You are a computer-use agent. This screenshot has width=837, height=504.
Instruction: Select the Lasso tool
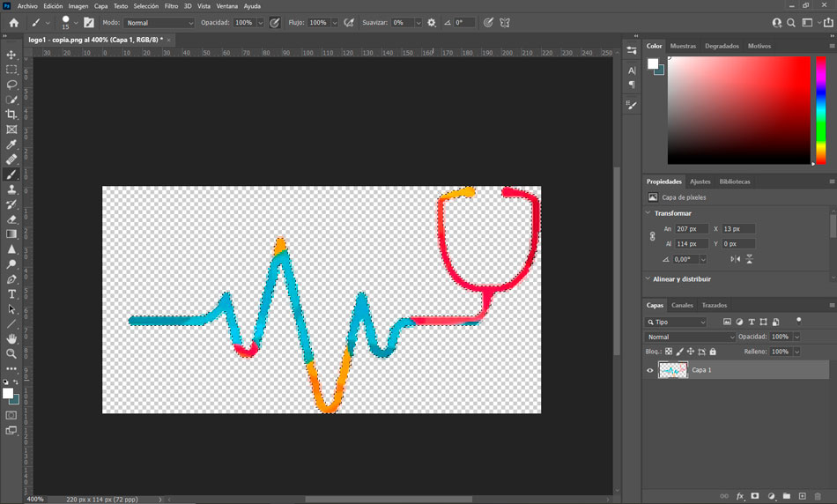click(11, 85)
